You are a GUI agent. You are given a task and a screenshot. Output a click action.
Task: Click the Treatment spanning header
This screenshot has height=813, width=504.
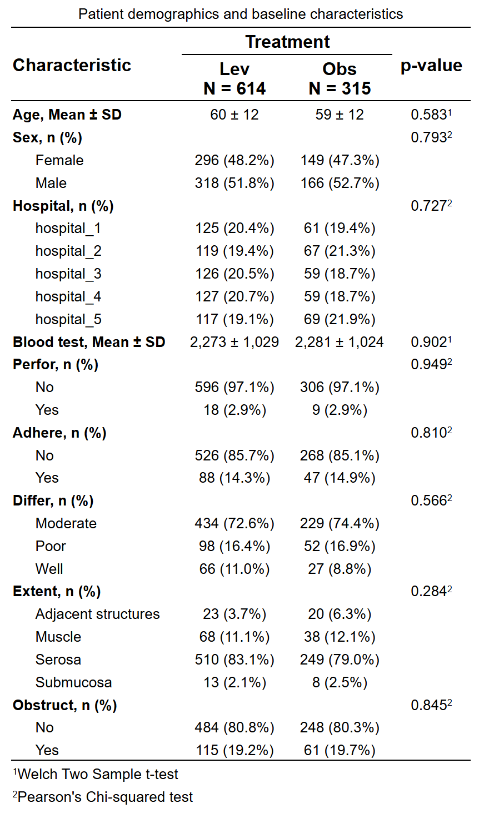(287, 42)
